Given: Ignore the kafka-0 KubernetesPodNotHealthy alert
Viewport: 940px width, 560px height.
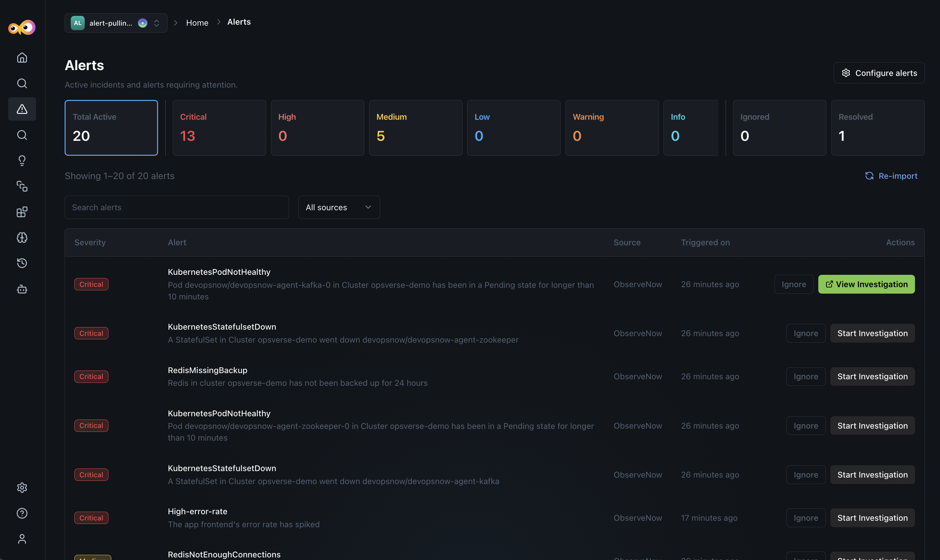Looking at the screenshot, I should (x=794, y=284).
